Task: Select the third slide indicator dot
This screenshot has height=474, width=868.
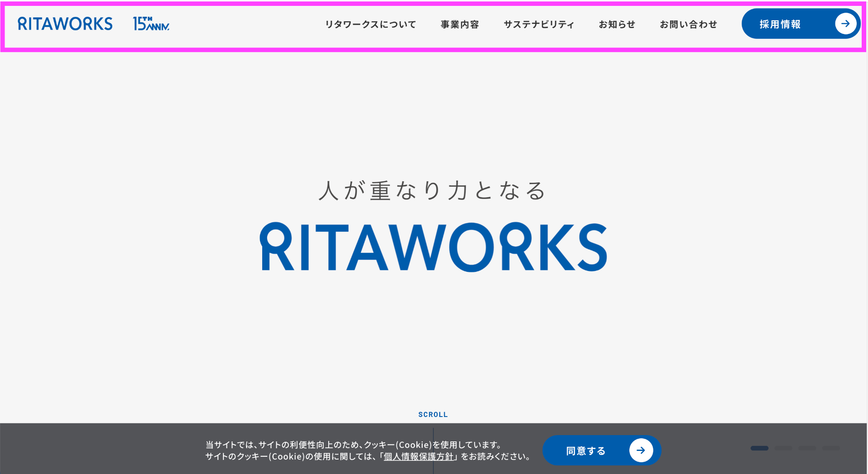Action: click(x=807, y=448)
